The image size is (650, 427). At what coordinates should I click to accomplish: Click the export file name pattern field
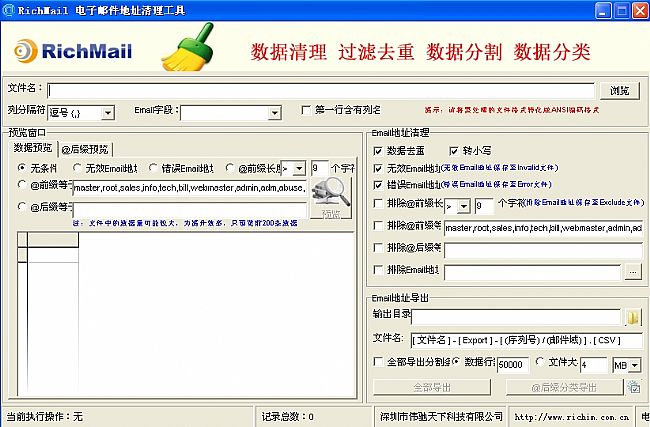click(526, 340)
